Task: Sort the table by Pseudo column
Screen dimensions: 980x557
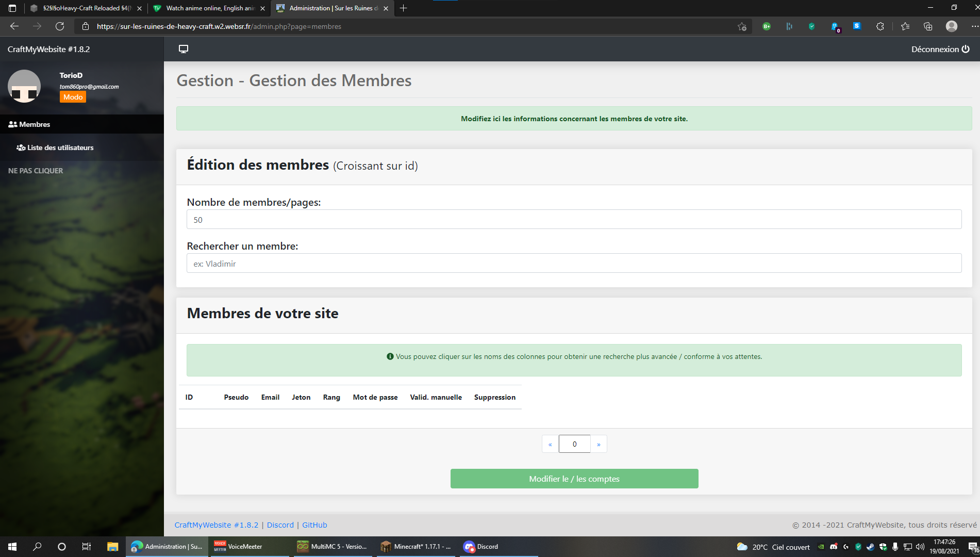Action: click(236, 397)
